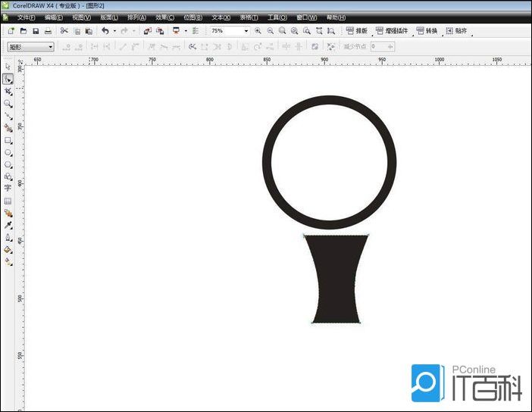This screenshot has height=412, width=532.
Task: Select the Pick tool arrow
Action: (8, 67)
